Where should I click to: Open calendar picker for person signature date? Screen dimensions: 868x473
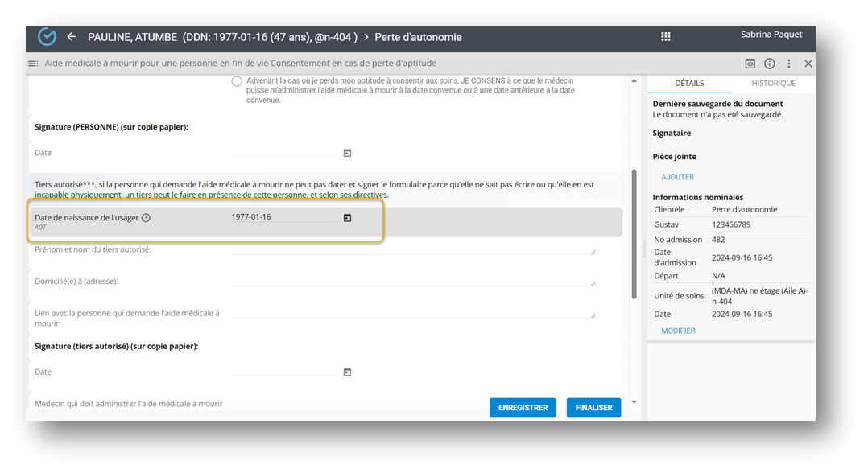coord(347,153)
